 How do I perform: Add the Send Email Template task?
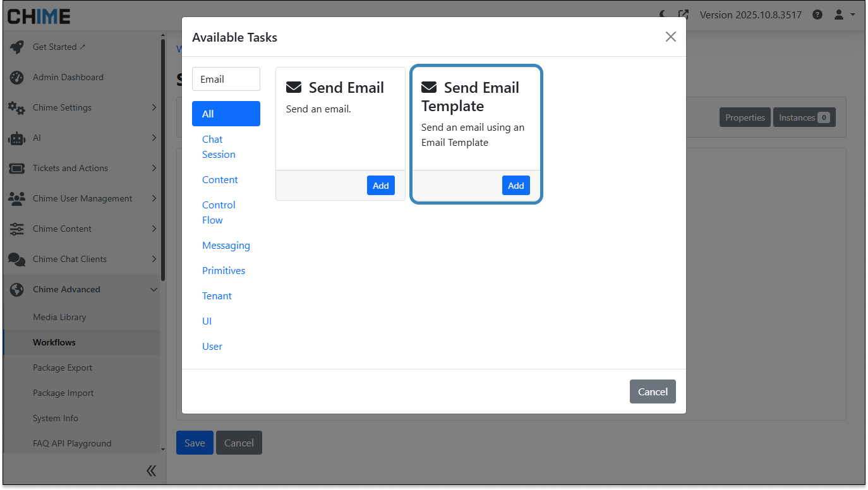click(x=515, y=186)
